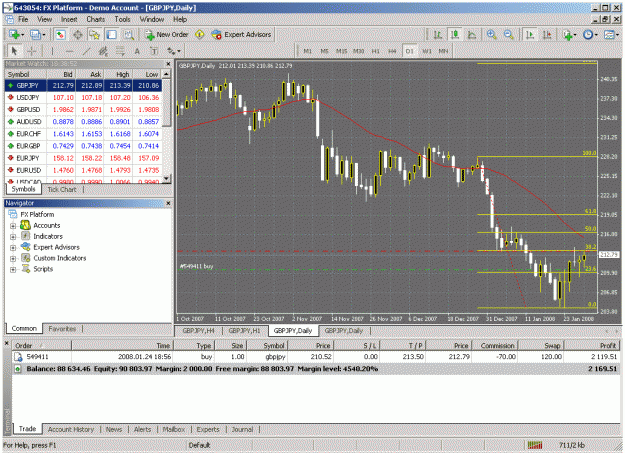
Task: Select the Trendline drawing tool
Action: (x=86, y=51)
